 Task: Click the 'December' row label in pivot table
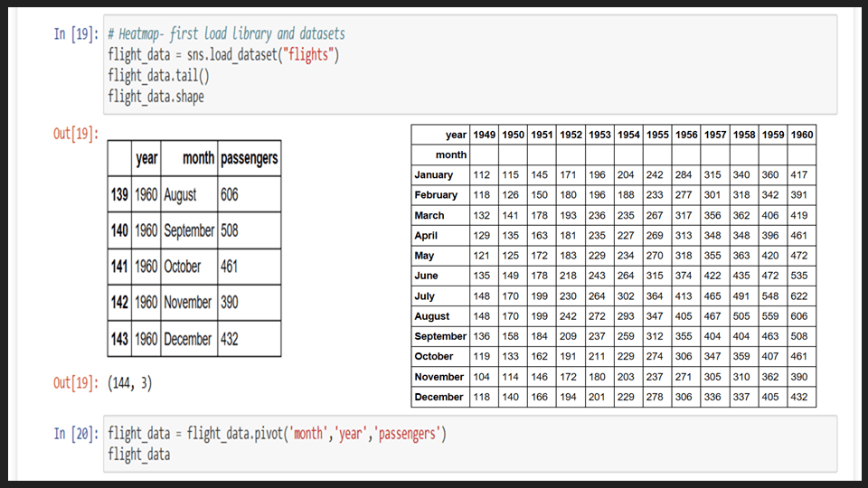click(x=439, y=397)
